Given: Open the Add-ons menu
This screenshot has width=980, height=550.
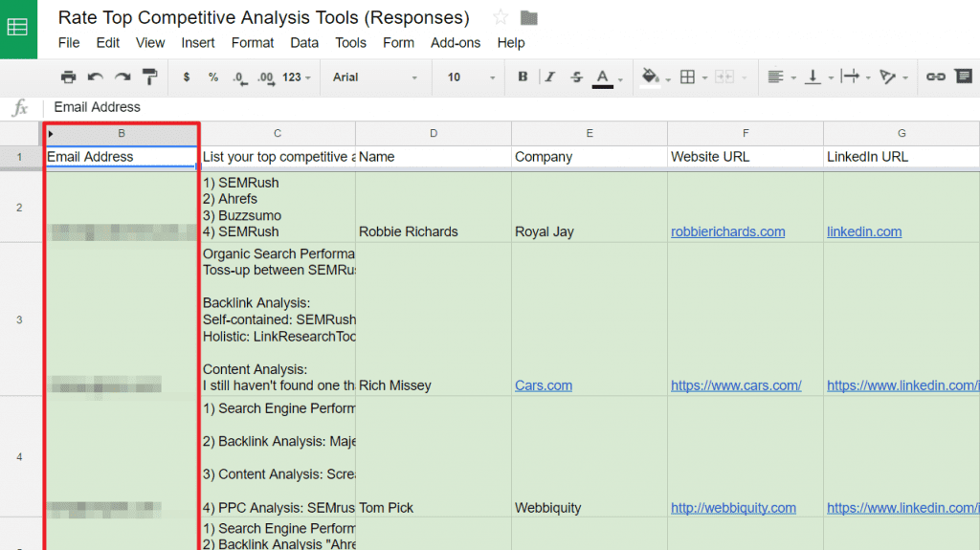Looking at the screenshot, I should click(456, 42).
